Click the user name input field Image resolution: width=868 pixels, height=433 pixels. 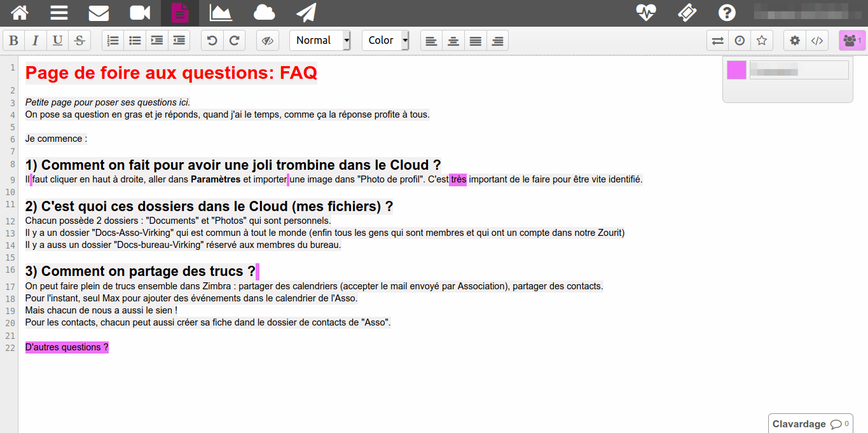click(799, 70)
